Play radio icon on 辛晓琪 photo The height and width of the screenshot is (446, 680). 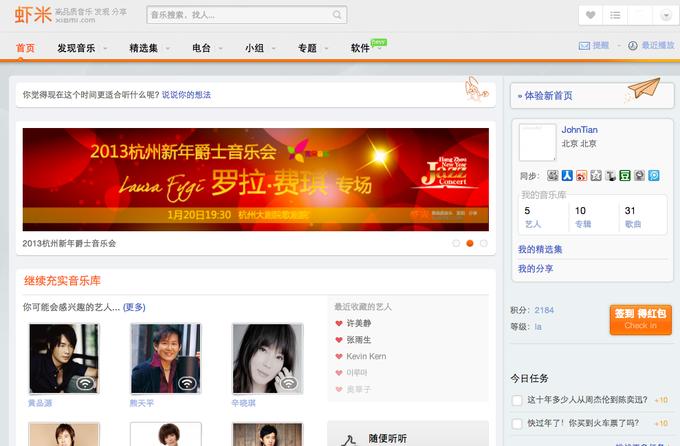pyautogui.click(x=289, y=383)
